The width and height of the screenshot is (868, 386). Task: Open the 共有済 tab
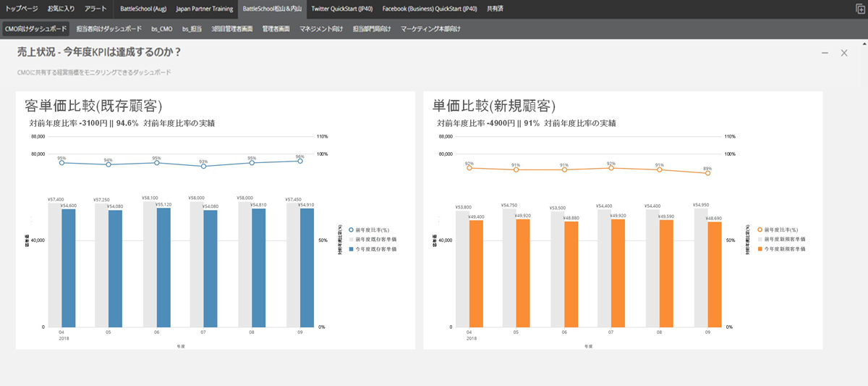tap(496, 9)
